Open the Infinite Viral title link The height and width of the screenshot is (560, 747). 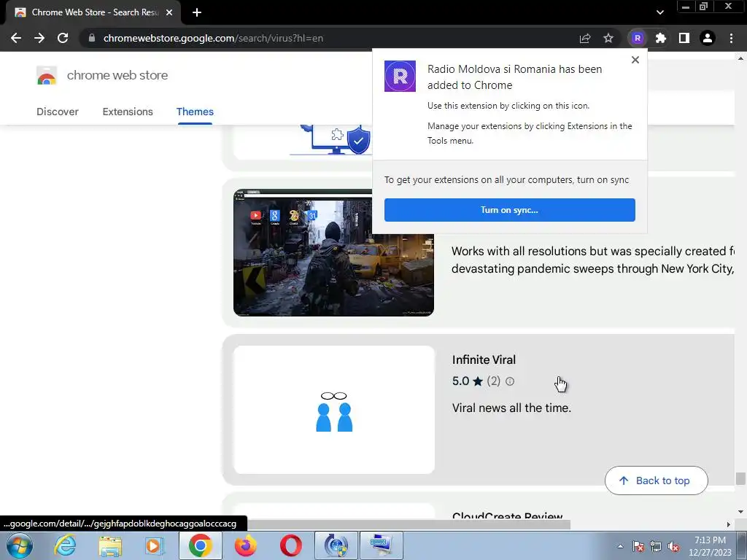[x=484, y=360]
